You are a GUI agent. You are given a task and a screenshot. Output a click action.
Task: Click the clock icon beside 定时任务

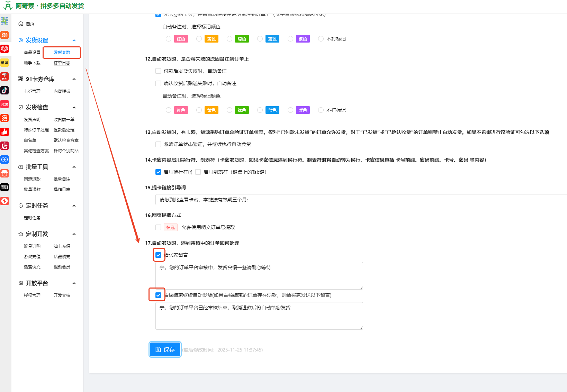pyautogui.click(x=21, y=206)
